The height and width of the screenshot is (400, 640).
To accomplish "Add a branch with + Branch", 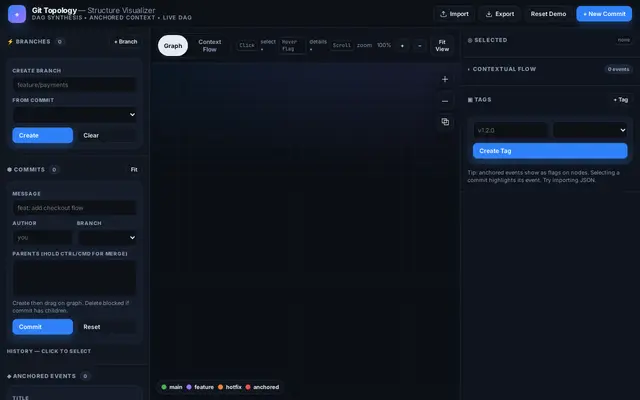I will [126, 42].
